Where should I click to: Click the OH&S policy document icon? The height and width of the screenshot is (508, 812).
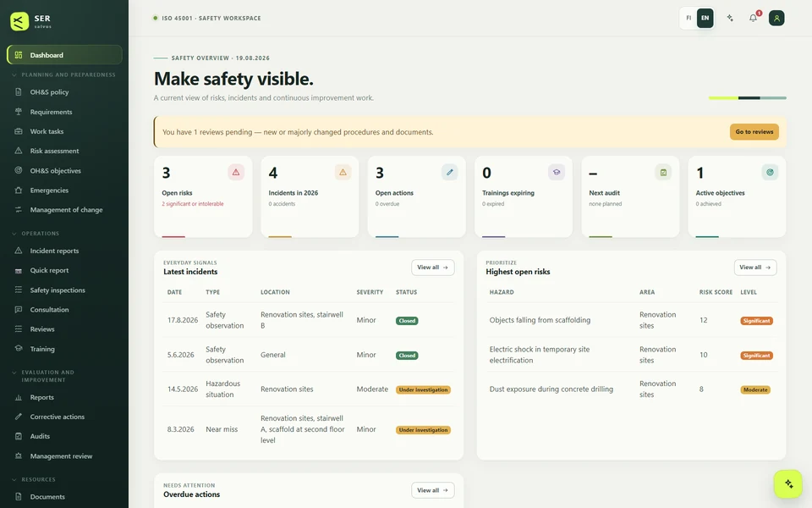[x=19, y=91]
